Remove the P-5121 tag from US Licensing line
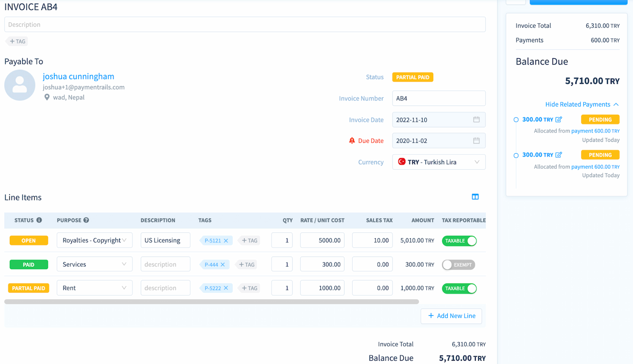 tap(226, 240)
